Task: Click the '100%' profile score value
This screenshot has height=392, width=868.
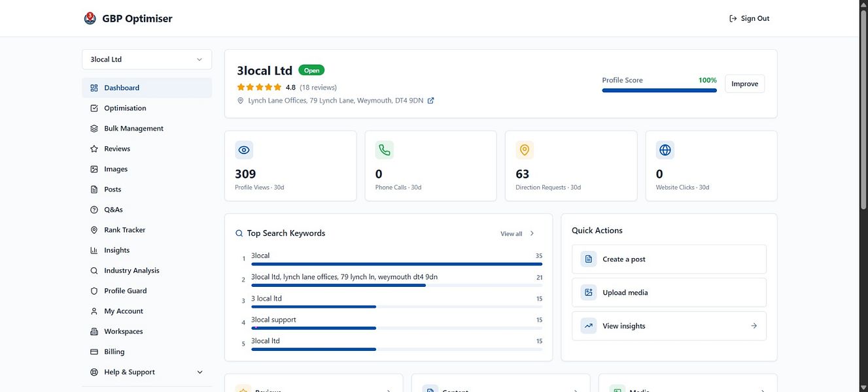Action: pos(708,80)
